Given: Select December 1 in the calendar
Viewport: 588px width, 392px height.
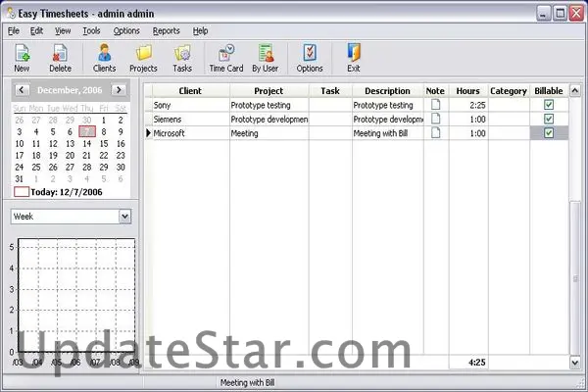Looking at the screenshot, I should point(104,120).
